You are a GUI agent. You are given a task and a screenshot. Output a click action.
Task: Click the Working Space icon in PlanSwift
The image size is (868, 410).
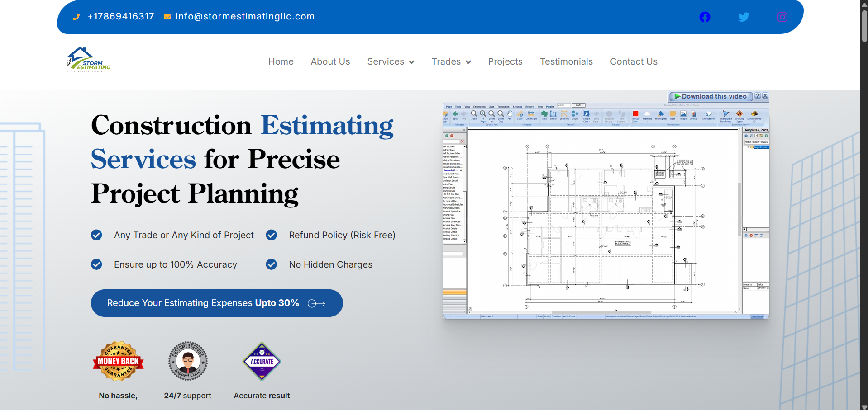pyautogui.click(x=739, y=116)
